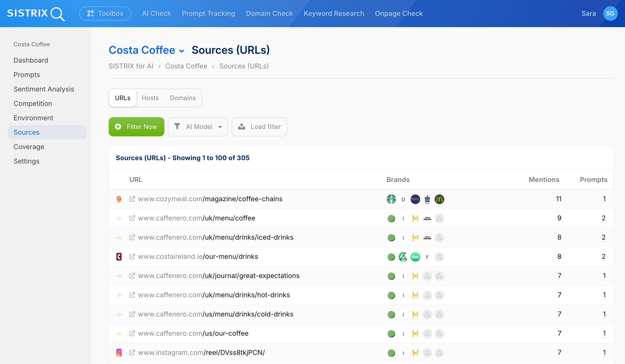
Task: Open Settings in the sidebar
Action: 26,161
